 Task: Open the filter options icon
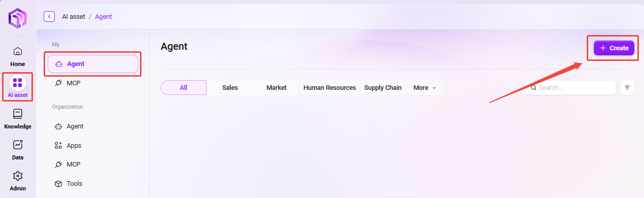point(627,88)
